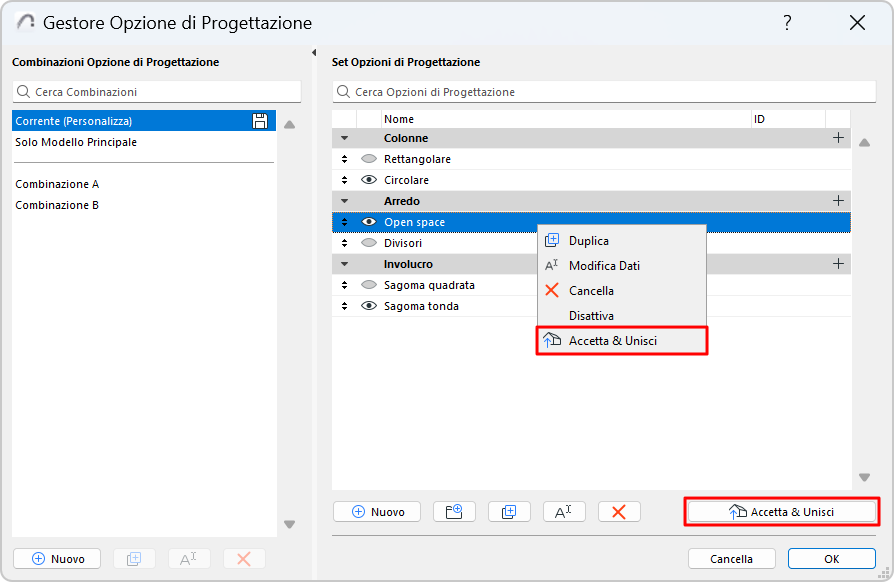Add a new option to Involucro set
The image size is (894, 582).
[838, 264]
